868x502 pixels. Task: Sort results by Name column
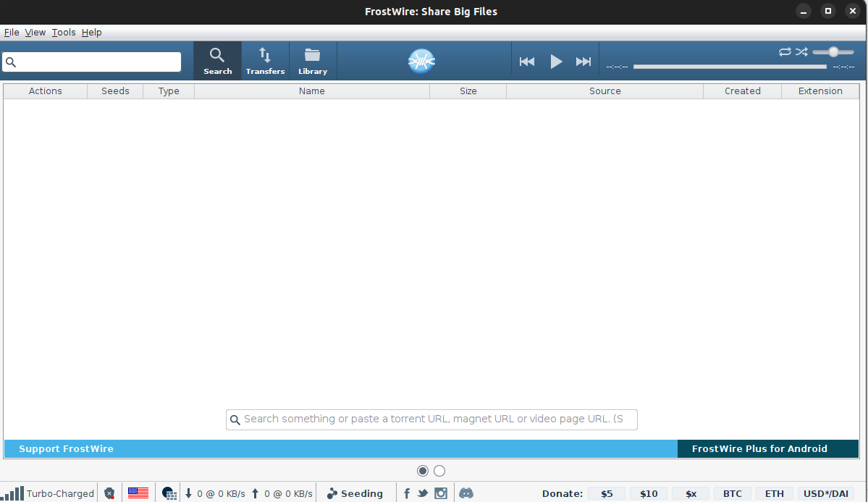[312, 91]
